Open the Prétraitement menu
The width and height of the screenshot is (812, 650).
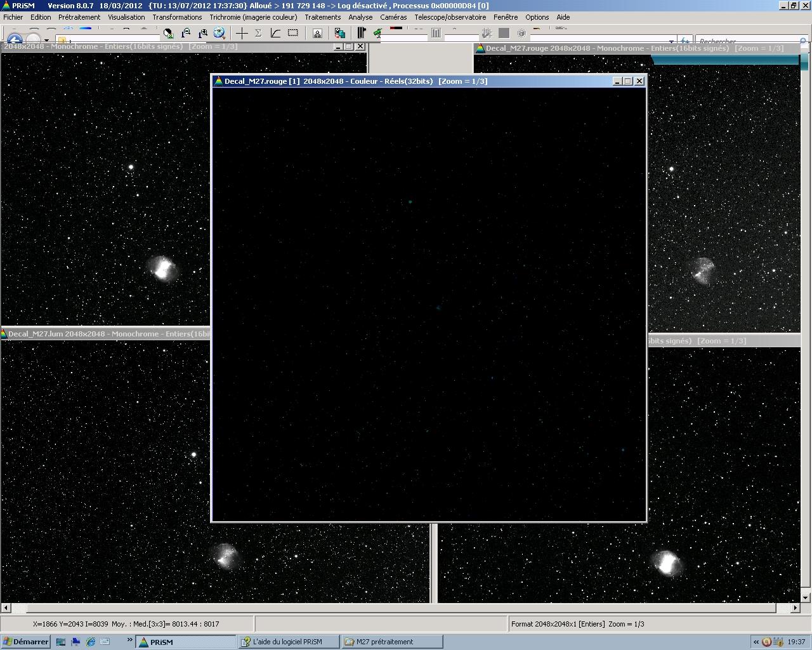[x=79, y=17]
